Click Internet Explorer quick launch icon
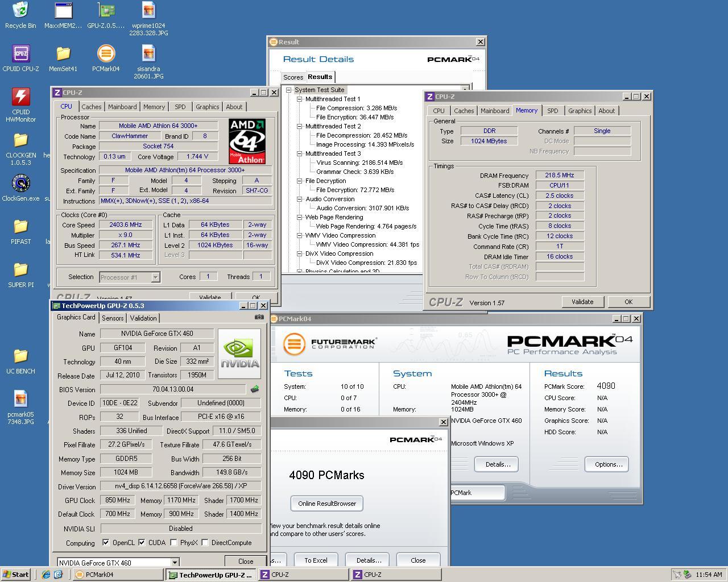728x582 pixels. coord(46,575)
